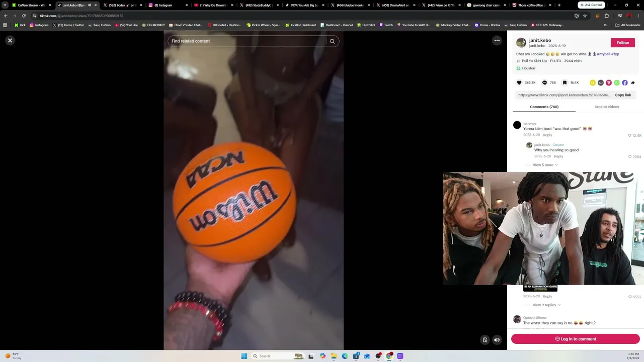Switch to the StudyBuddyC browser tab
644x362 pixels.
tap(259, 5)
